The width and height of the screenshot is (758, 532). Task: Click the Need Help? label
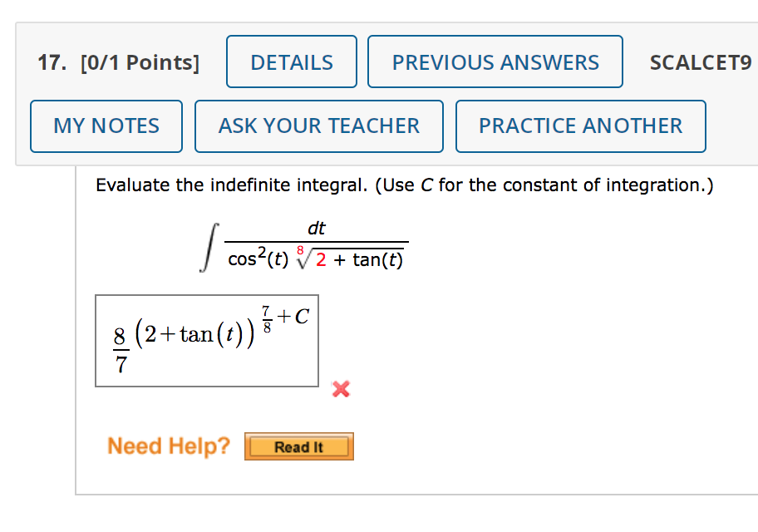point(169,446)
